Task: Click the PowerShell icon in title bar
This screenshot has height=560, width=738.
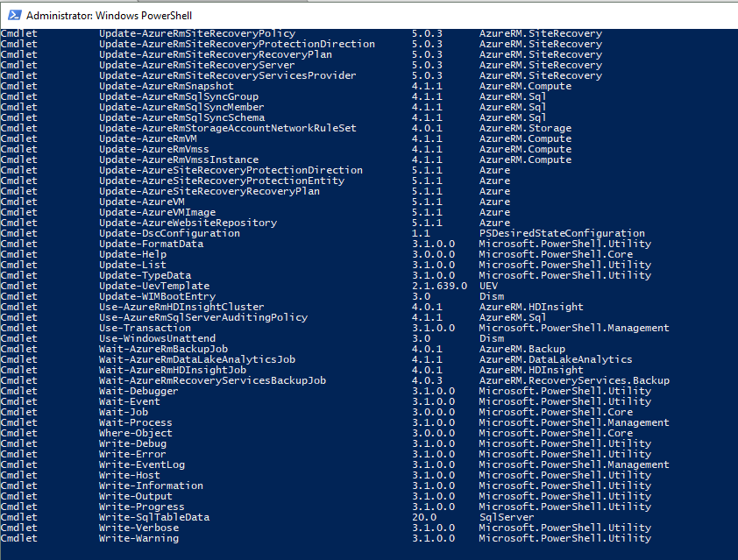Action: 15,15
